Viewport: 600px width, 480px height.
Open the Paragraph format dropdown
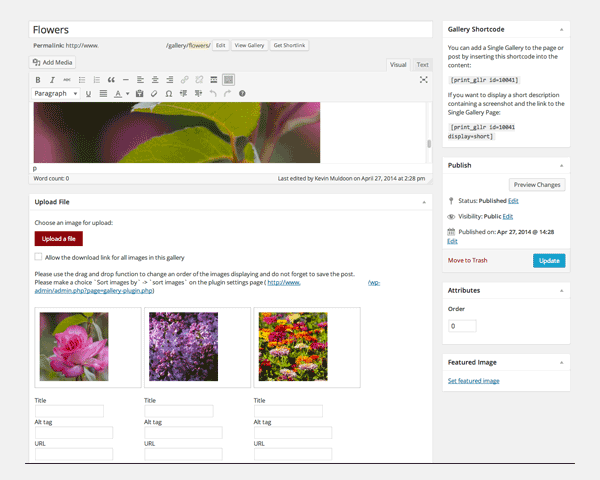pos(56,93)
